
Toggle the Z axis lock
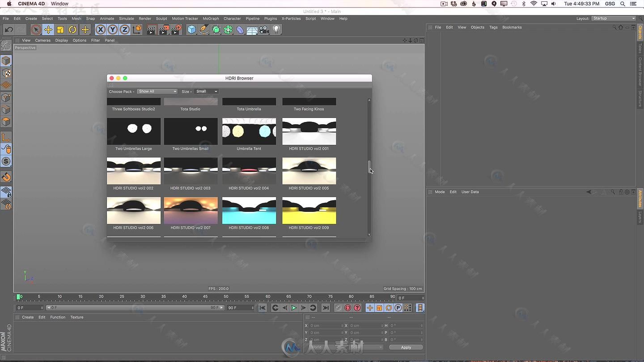point(125,29)
